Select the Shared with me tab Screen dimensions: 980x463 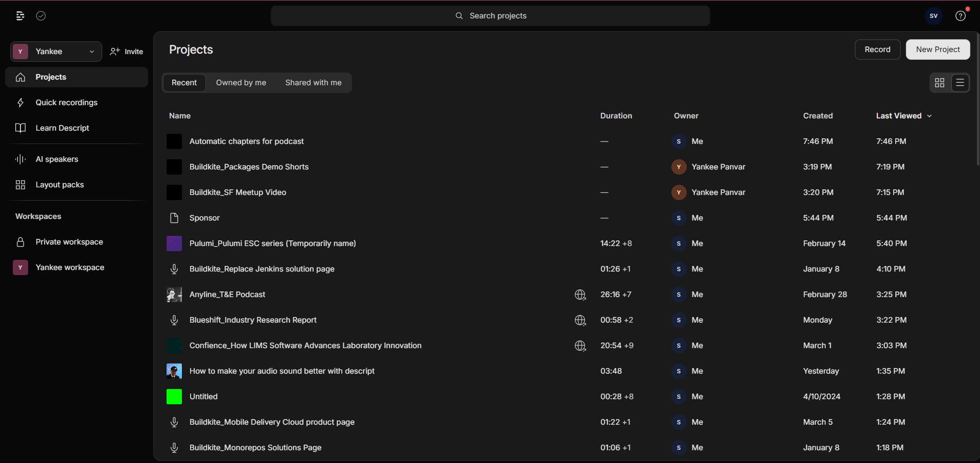pos(313,83)
